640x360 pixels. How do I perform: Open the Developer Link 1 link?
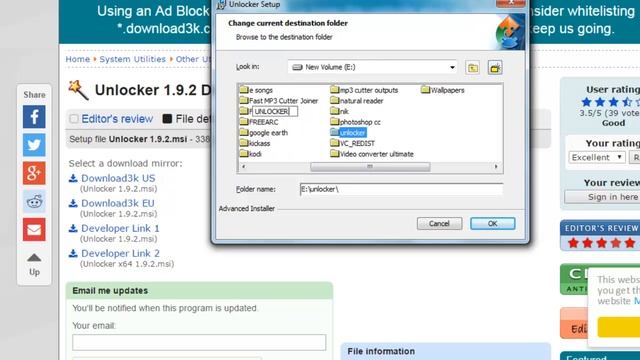pyautogui.click(x=120, y=229)
